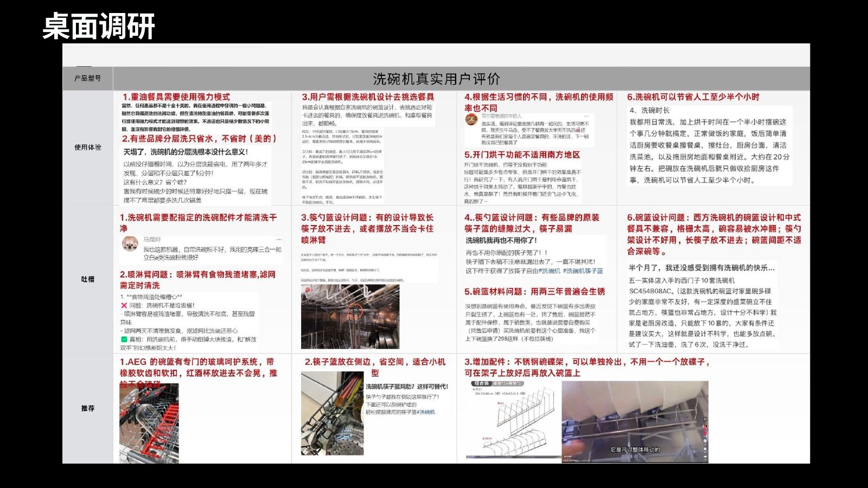Click the text 以前没仔细看时间,以为分层洗能省电
The image size is (868, 488).
click(x=195, y=164)
